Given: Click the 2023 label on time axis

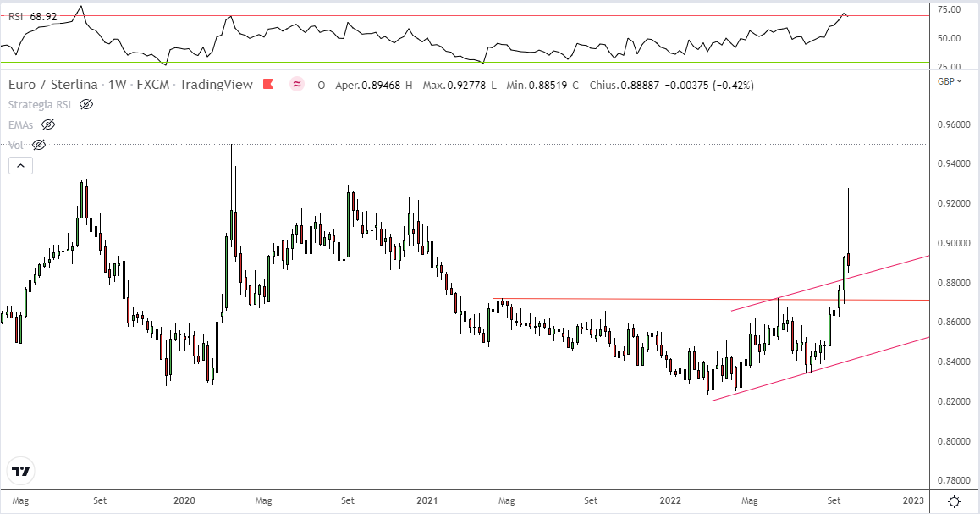Looking at the screenshot, I should click(913, 500).
